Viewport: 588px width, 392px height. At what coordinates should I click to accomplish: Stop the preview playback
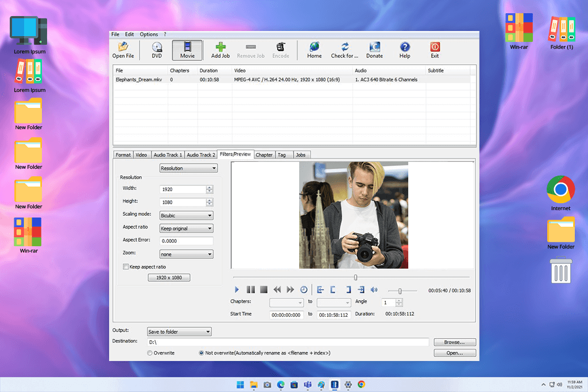(x=264, y=290)
